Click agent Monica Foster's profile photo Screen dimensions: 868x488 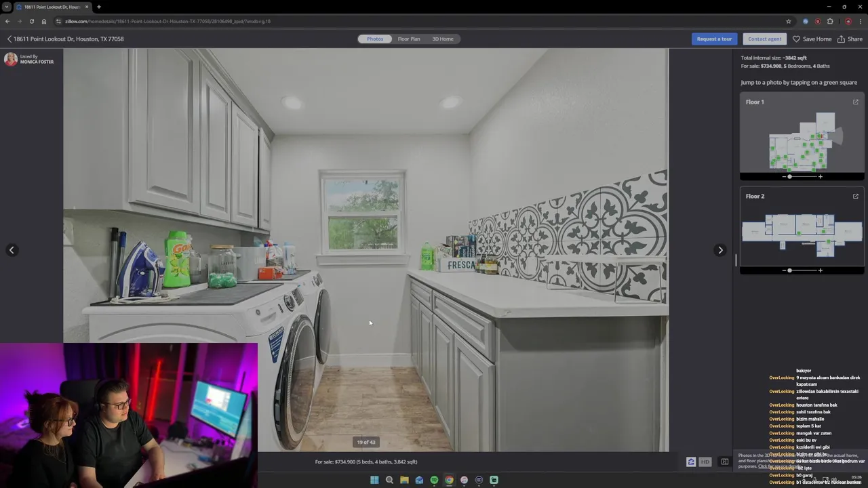[10, 60]
